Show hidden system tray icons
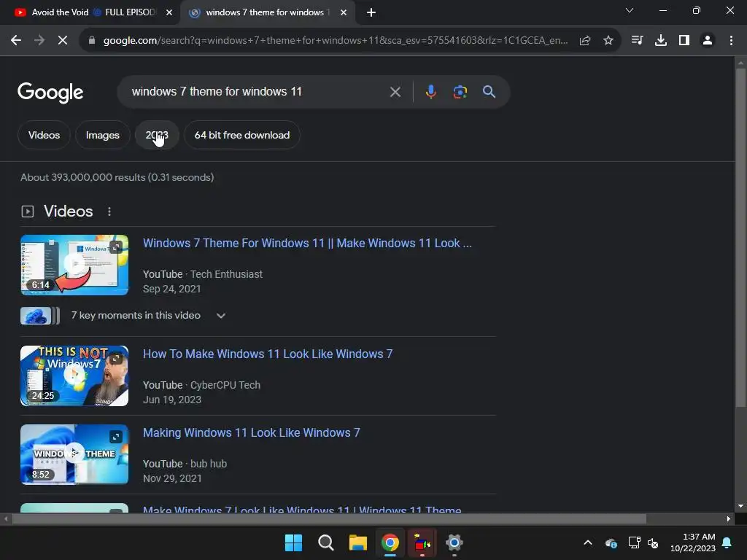This screenshot has height=560, width=747. click(x=588, y=542)
